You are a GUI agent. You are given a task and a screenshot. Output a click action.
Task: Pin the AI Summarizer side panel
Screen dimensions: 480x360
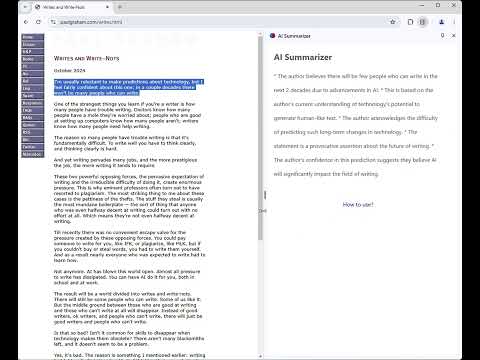click(442, 35)
